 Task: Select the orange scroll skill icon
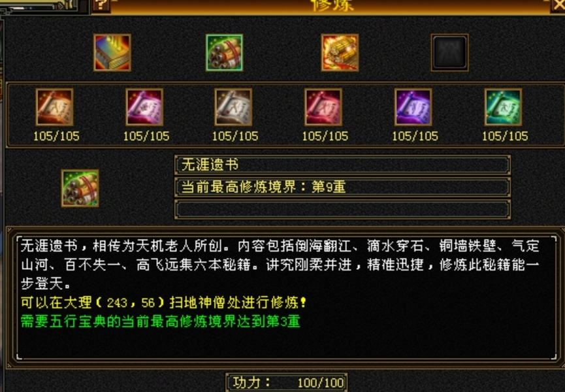[55, 107]
